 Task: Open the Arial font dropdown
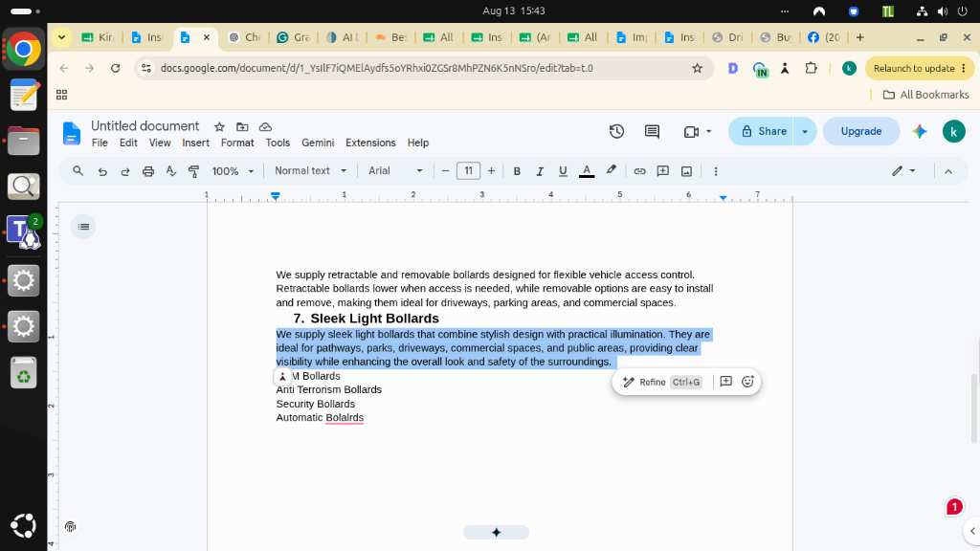[x=395, y=171]
